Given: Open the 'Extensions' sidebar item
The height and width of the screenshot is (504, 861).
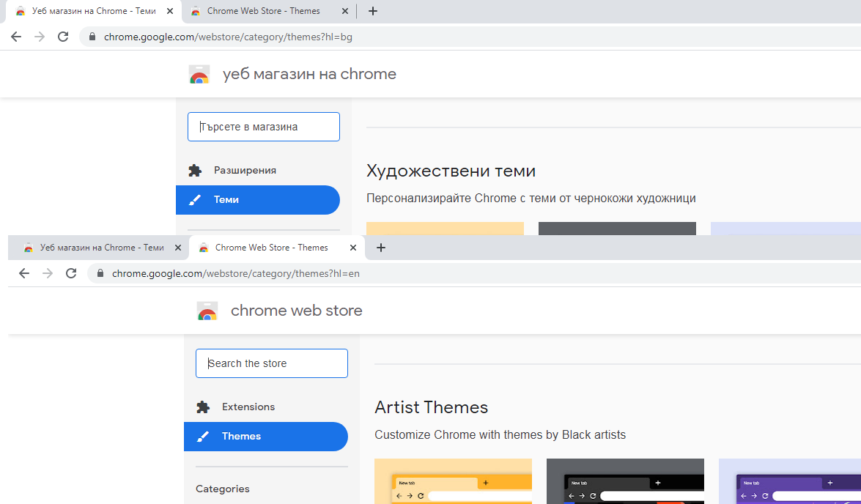Looking at the screenshot, I should point(248,407).
